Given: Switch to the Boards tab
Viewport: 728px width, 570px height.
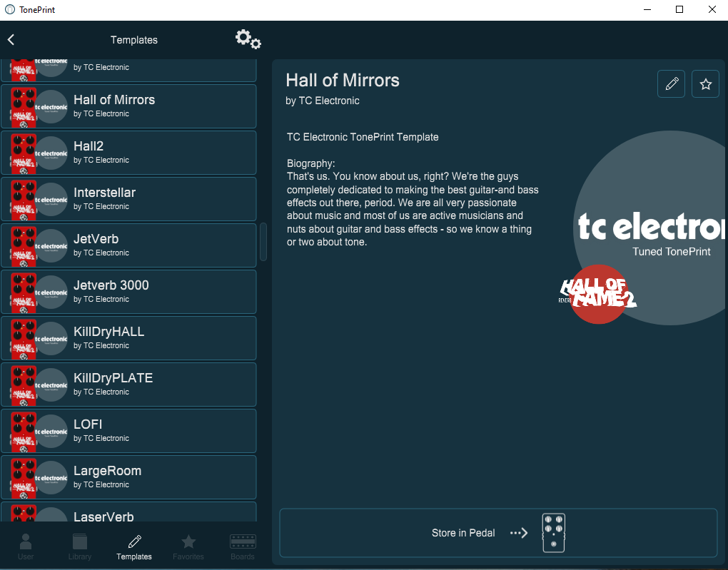Looking at the screenshot, I should tap(243, 546).
